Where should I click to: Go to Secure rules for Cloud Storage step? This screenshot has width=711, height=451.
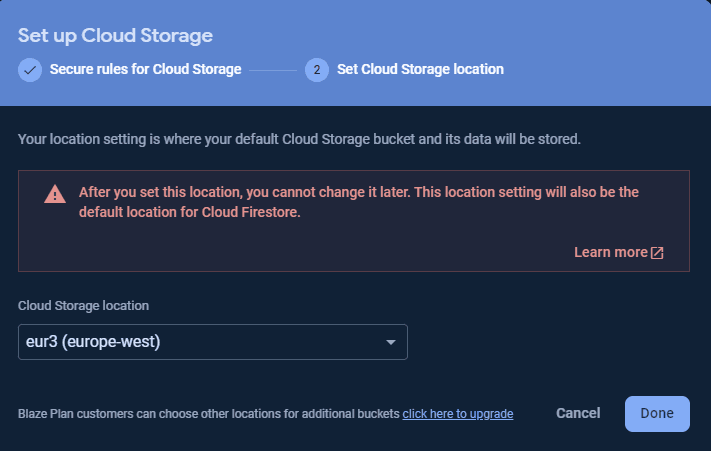click(x=146, y=69)
